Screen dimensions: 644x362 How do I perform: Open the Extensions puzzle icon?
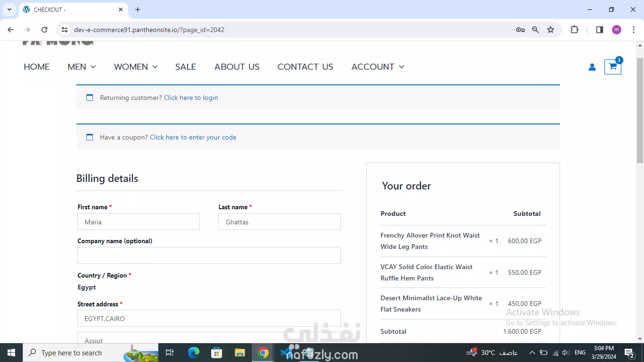(x=574, y=30)
